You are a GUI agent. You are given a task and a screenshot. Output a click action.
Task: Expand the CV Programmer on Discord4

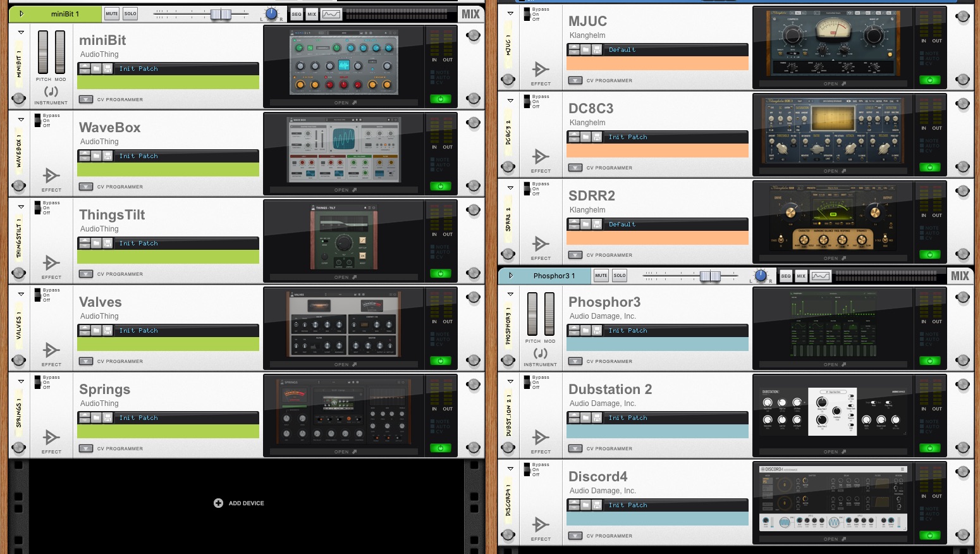point(575,536)
